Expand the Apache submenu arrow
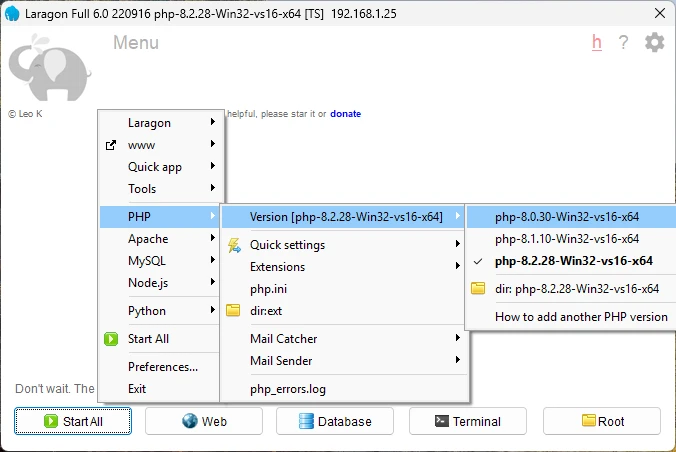The image size is (676, 452). pyautogui.click(x=213, y=238)
